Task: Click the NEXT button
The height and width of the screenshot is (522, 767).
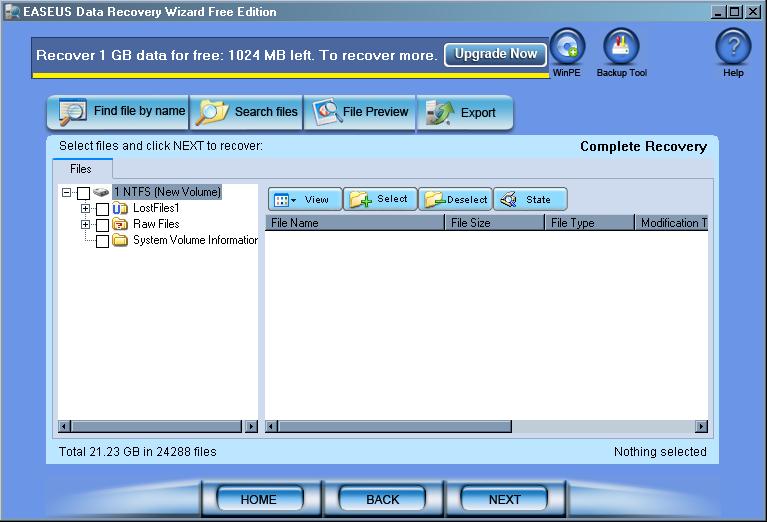Action: tap(504, 499)
